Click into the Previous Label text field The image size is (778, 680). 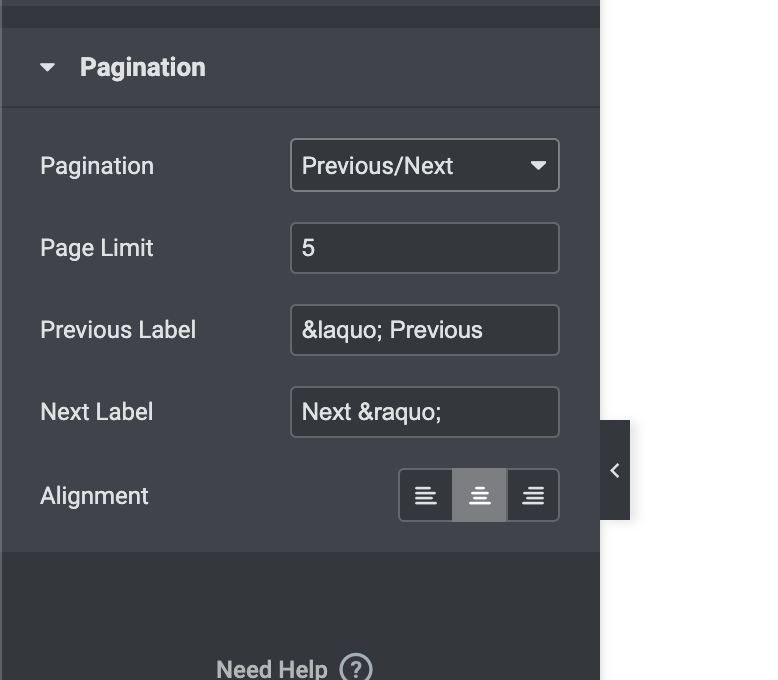(425, 330)
